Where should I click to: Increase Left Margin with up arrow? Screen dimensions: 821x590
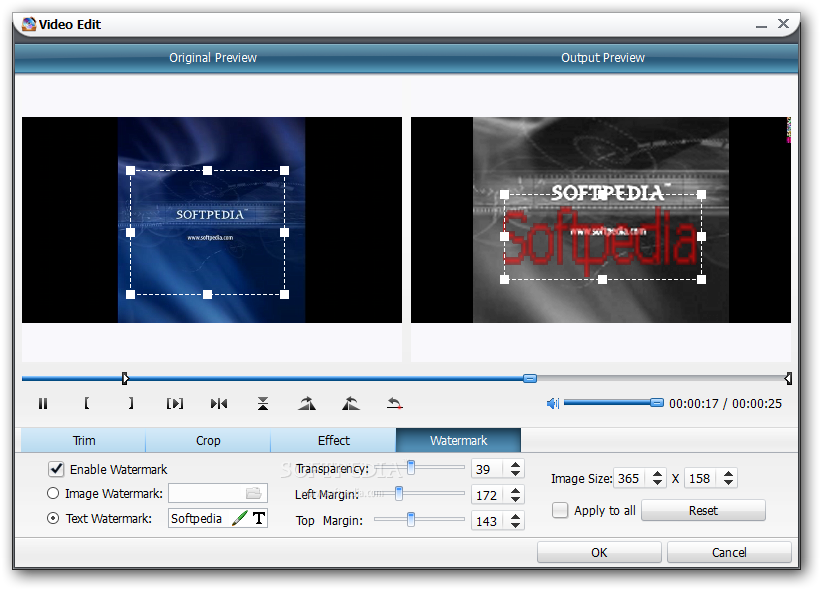515,490
